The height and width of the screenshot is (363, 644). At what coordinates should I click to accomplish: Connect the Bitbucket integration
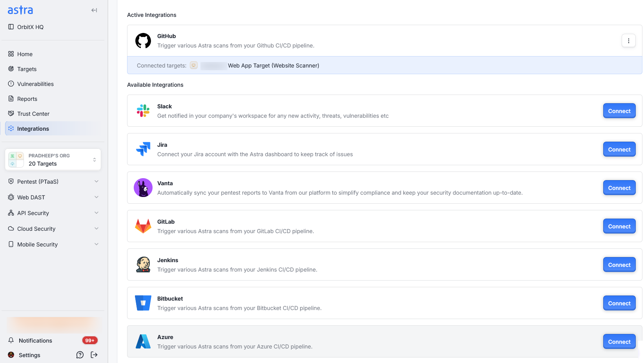(x=619, y=303)
